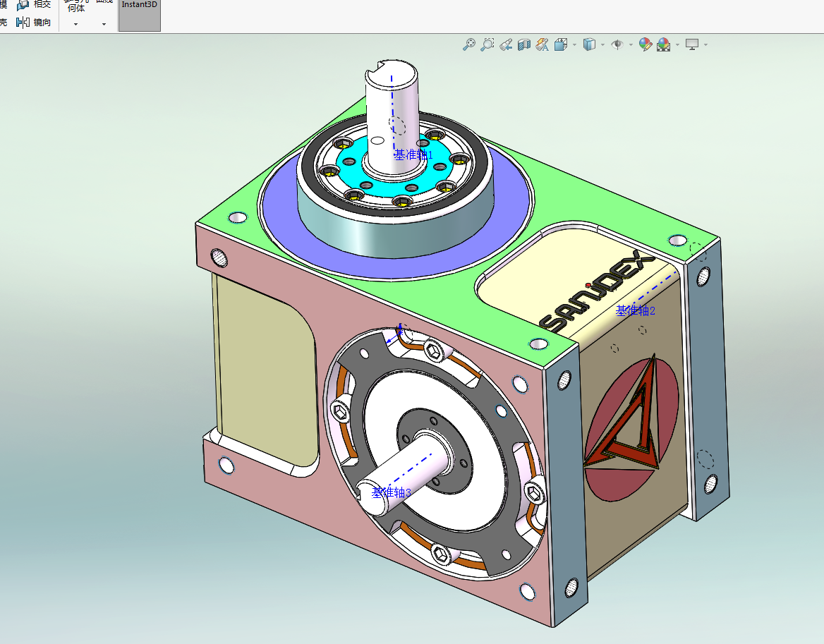This screenshot has height=644, width=824.
Task: Expand the 曲线 dropdown arrow
Action: coord(104,24)
